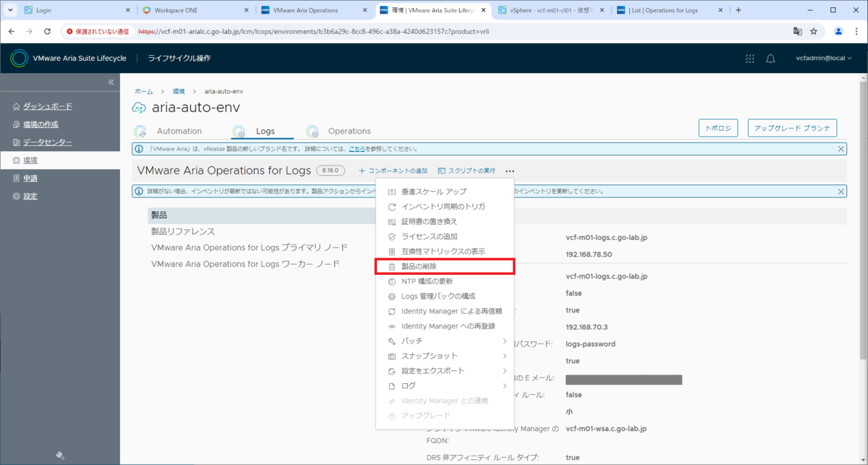Screen dimensions: 868x465
Task: Expand the パッチ submenu
Action: click(x=445, y=341)
